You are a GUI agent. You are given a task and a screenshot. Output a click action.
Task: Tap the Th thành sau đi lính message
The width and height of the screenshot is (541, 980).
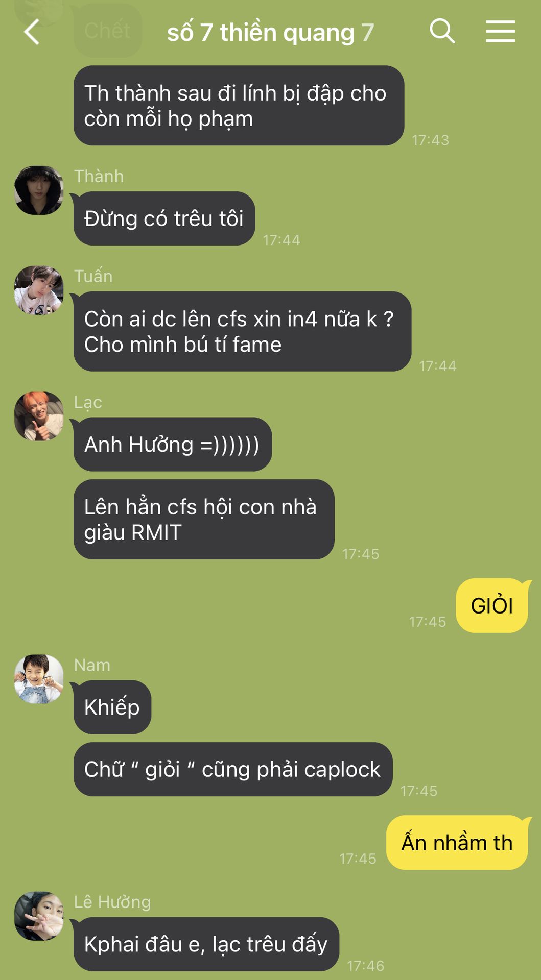tap(239, 106)
